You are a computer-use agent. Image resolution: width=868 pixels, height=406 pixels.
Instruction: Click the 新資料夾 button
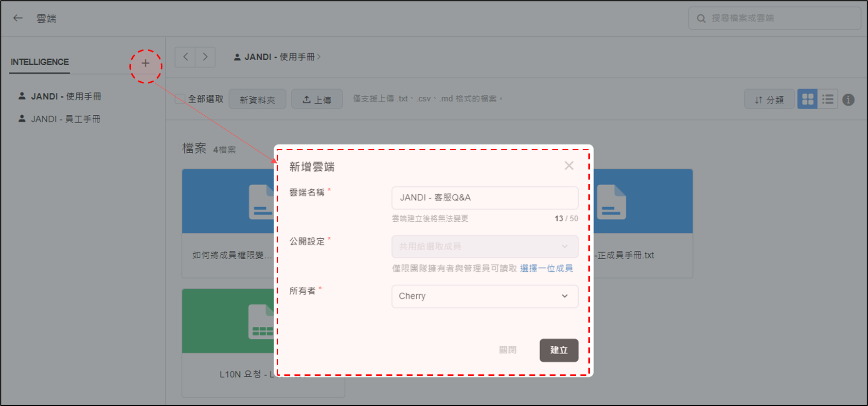pyautogui.click(x=257, y=100)
